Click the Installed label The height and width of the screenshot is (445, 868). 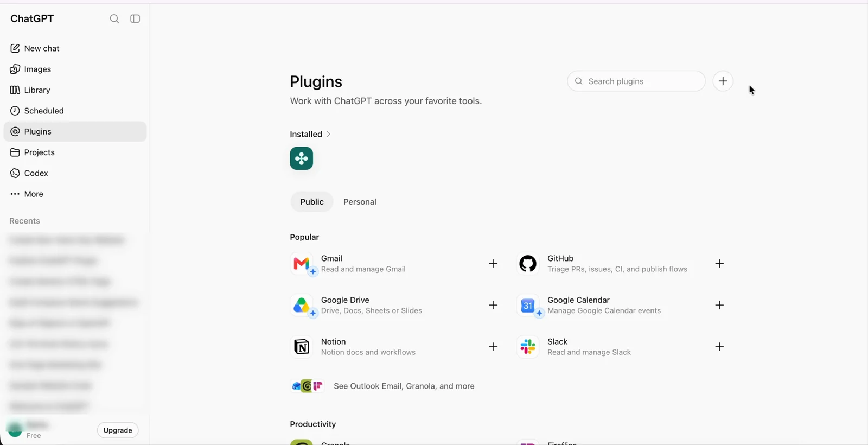click(x=306, y=134)
